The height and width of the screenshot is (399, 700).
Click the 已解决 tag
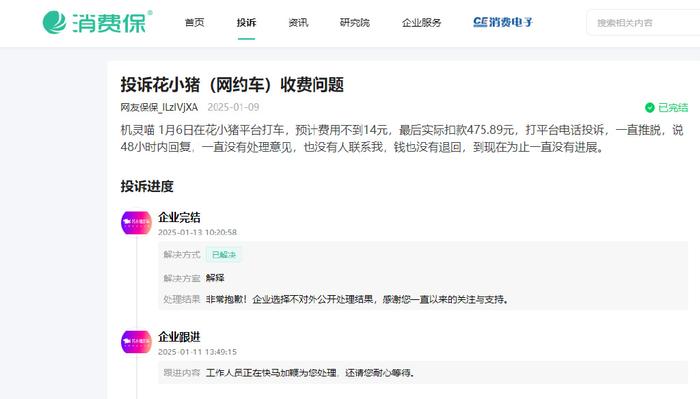[x=224, y=254]
